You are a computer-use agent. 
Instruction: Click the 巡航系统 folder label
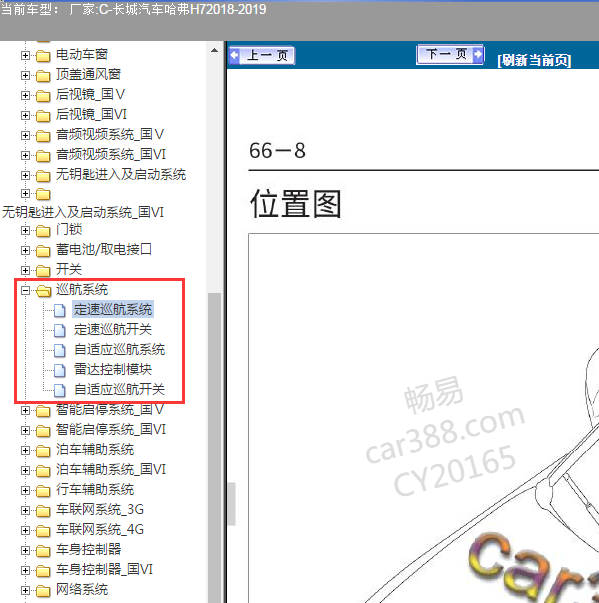pos(82,289)
